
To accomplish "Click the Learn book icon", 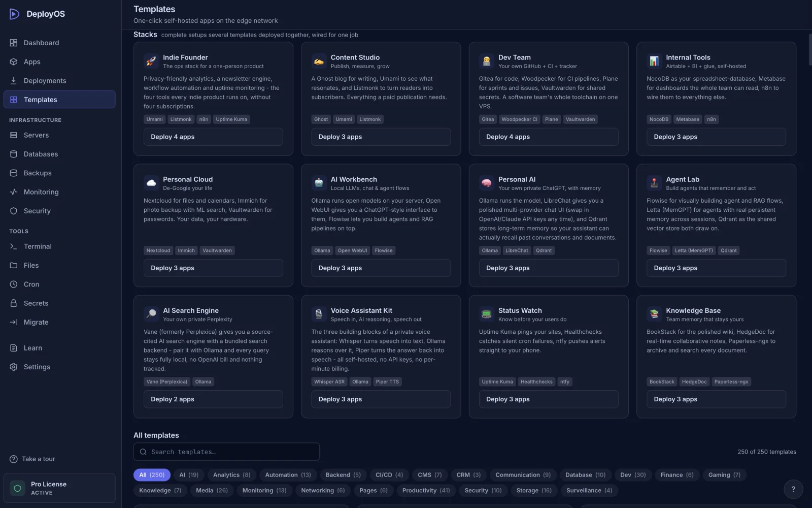I will pyautogui.click(x=14, y=348).
